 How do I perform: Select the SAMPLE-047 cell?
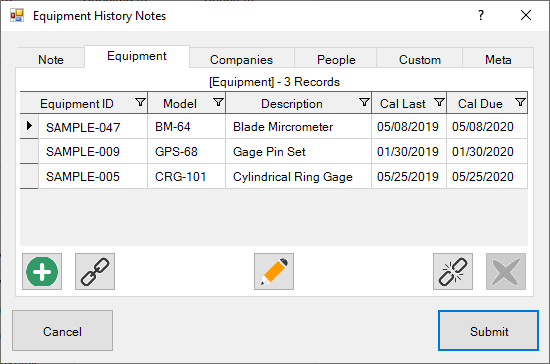[93, 126]
